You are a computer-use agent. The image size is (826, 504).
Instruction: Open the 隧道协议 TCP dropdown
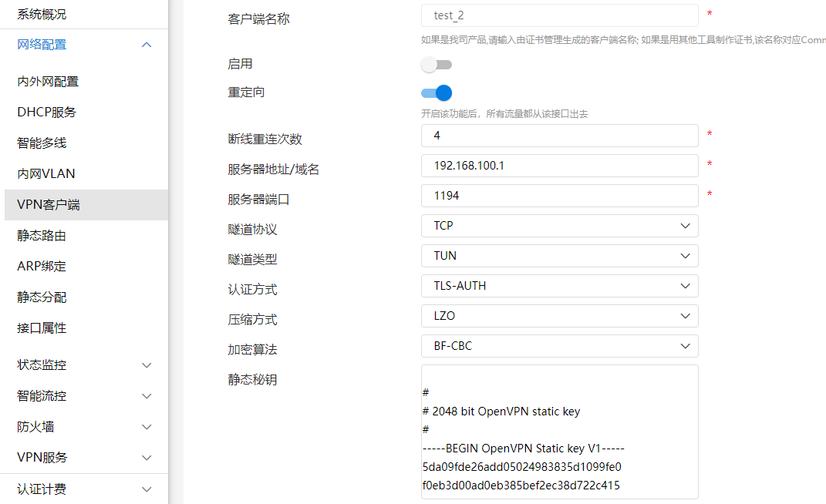[559, 226]
